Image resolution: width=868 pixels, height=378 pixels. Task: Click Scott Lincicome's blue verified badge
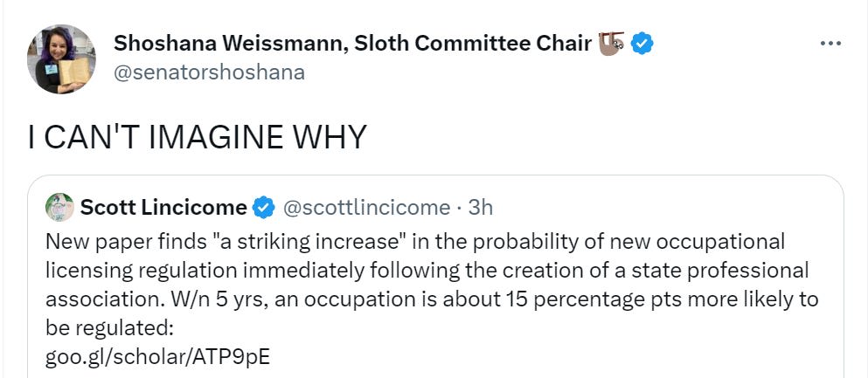pyautogui.click(x=263, y=208)
